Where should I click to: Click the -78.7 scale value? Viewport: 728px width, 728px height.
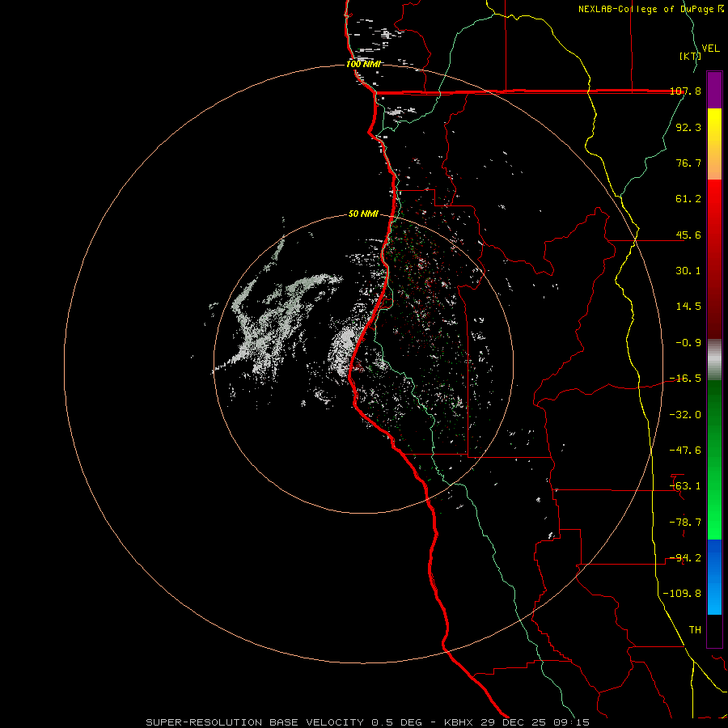click(685, 523)
